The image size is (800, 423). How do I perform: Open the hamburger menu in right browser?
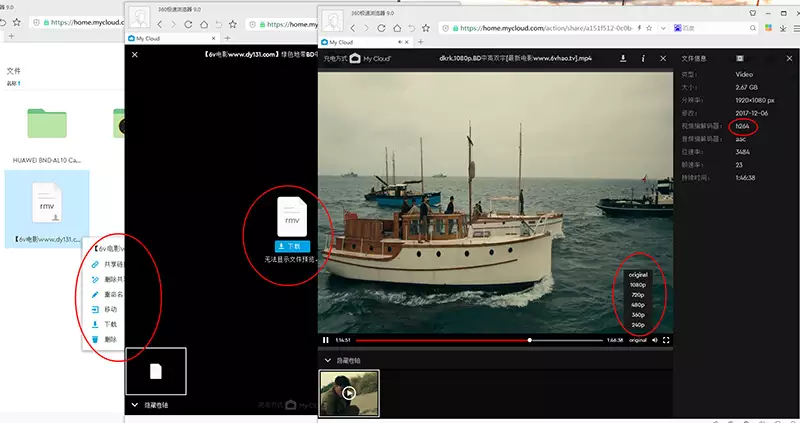point(796,29)
